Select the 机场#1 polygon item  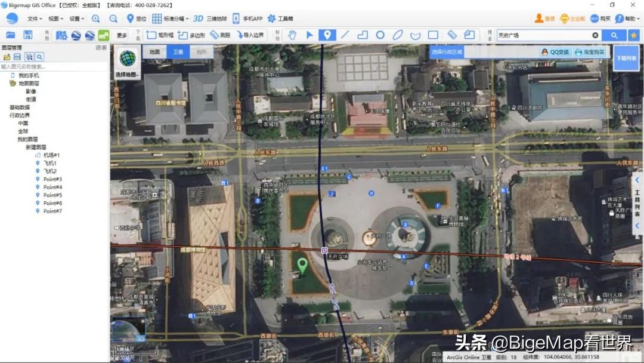51,155
